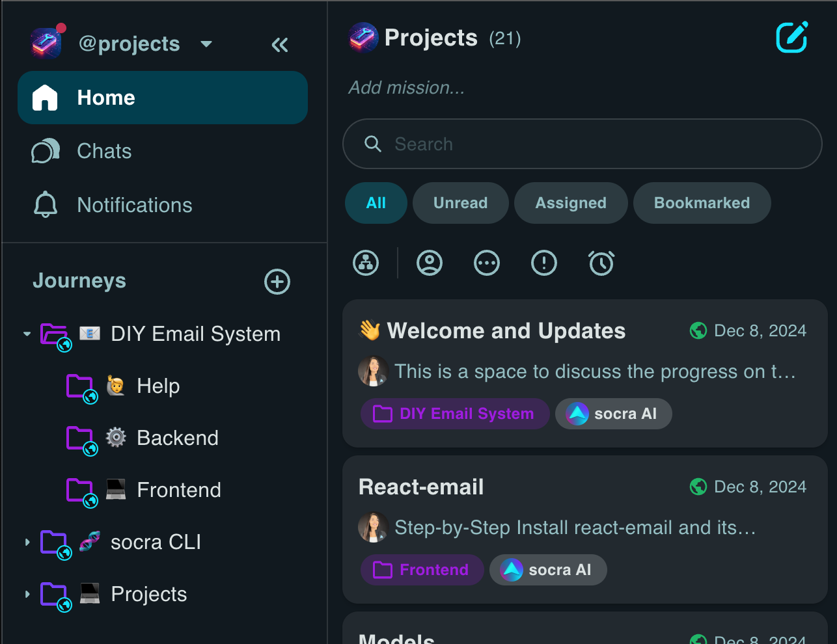The height and width of the screenshot is (644, 837).
Task: Open Chats from the sidebar
Action: pos(104,151)
